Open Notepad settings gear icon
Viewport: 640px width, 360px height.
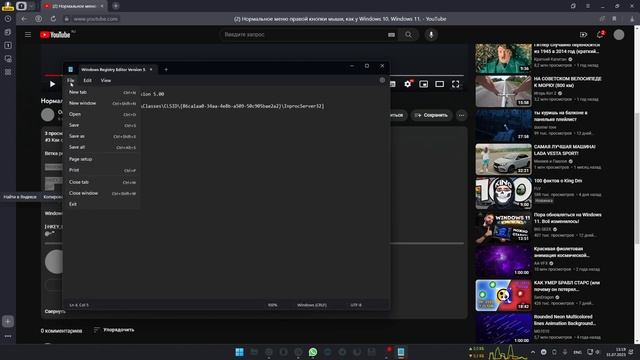point(382,80)
